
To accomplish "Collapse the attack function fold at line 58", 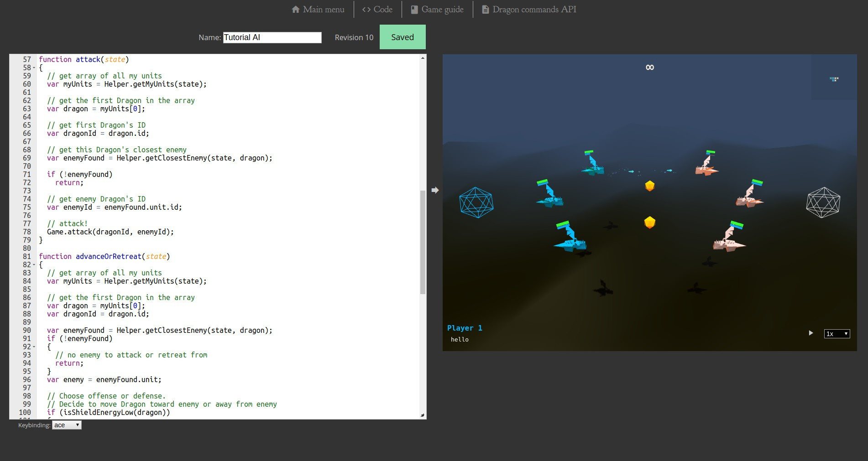I will tap(34, 68).
